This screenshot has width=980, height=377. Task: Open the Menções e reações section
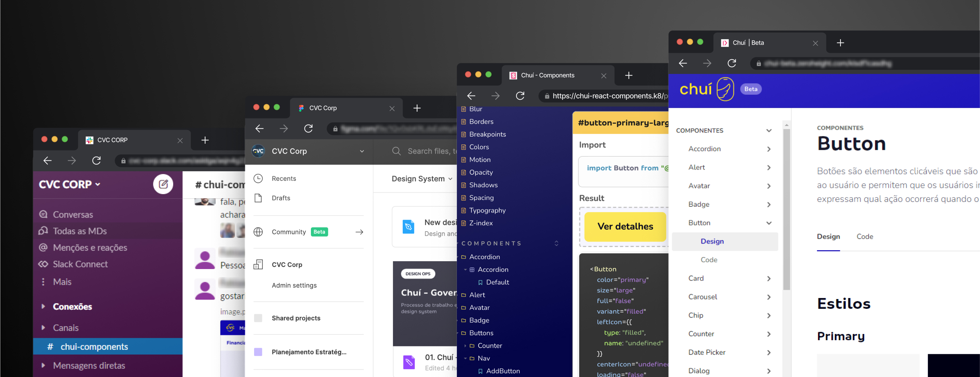tap(90, 248)
